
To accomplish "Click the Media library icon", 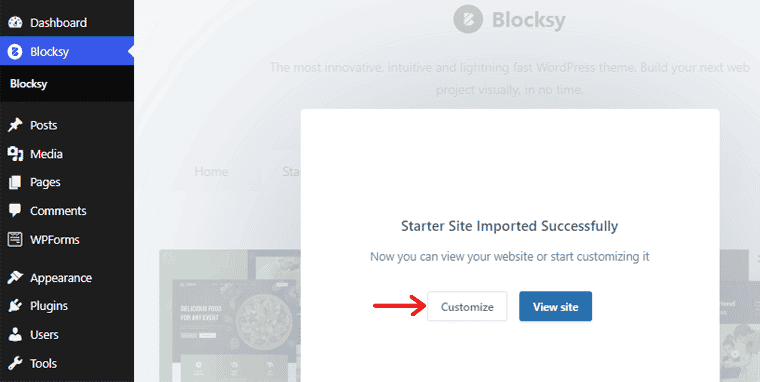I will click(15, 154).
